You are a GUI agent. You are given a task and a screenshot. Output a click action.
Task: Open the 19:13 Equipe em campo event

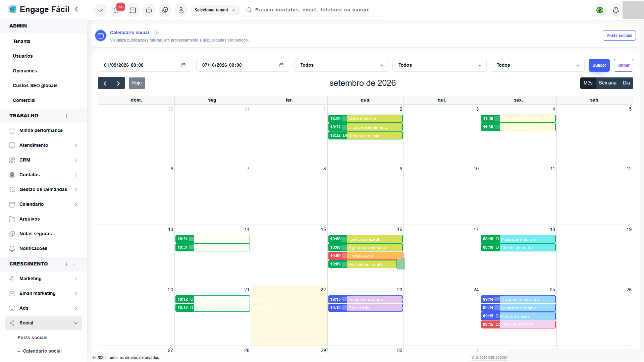[x=366, y=300]
